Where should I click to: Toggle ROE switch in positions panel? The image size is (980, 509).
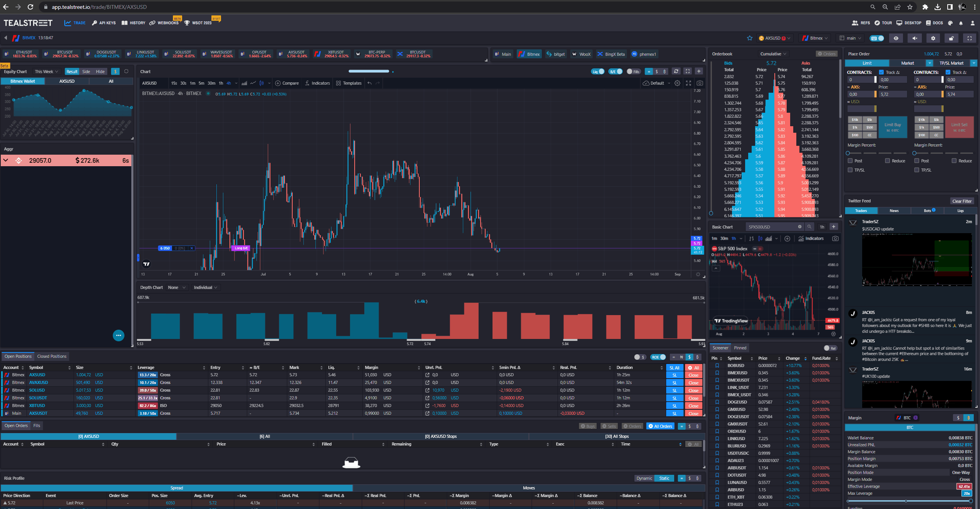(658, 357)
